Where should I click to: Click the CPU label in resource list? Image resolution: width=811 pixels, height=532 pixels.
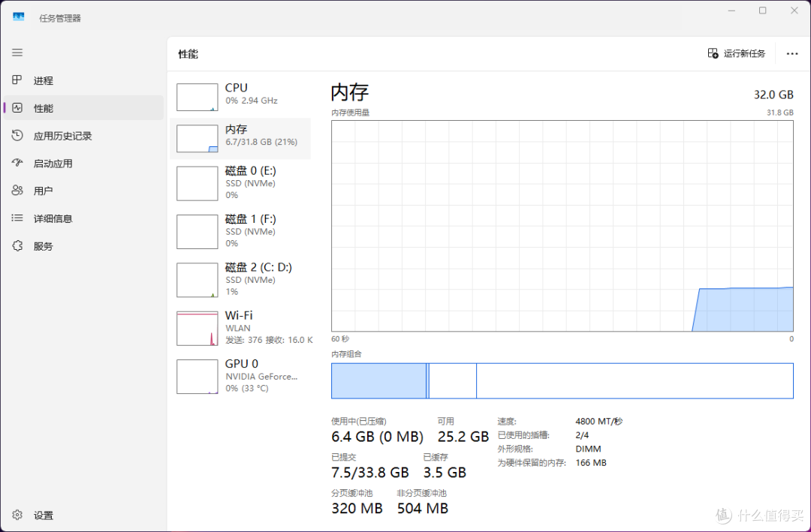[237, 88]
